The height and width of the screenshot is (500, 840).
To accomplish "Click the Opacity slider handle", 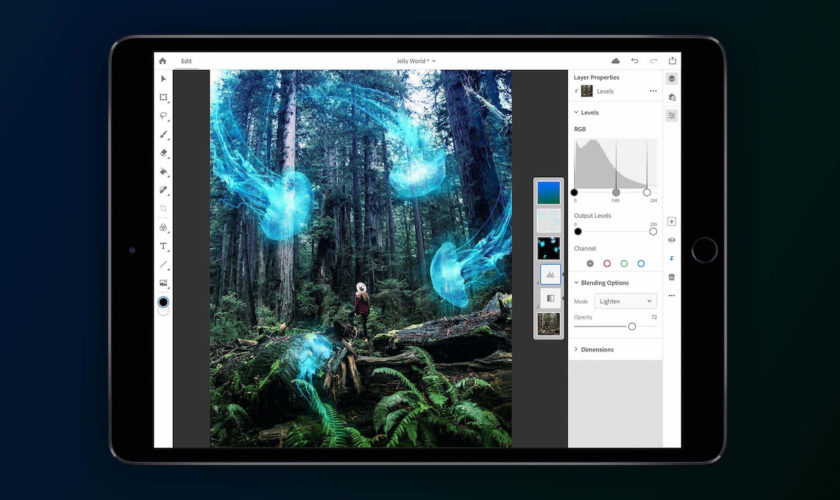I will point(632,326).
